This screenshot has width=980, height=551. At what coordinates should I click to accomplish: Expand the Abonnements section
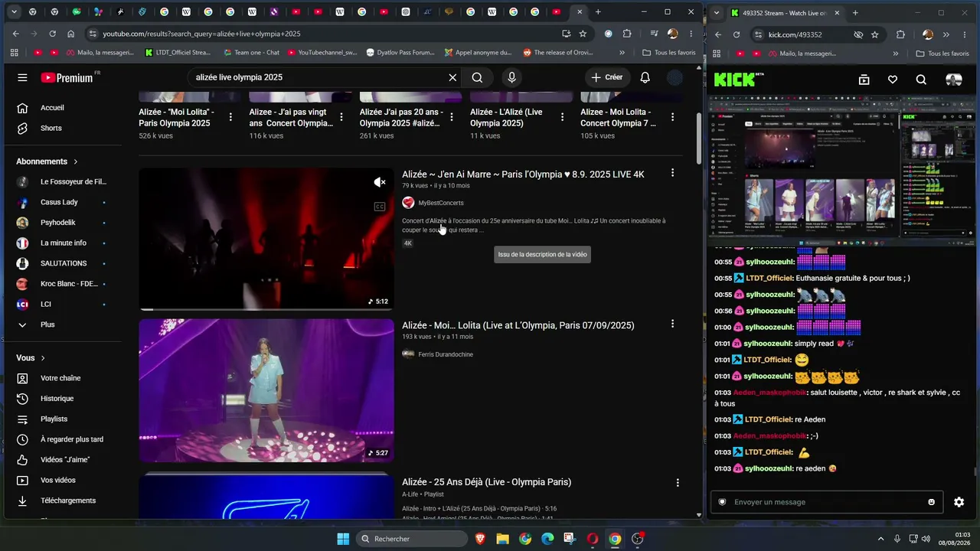47,161
